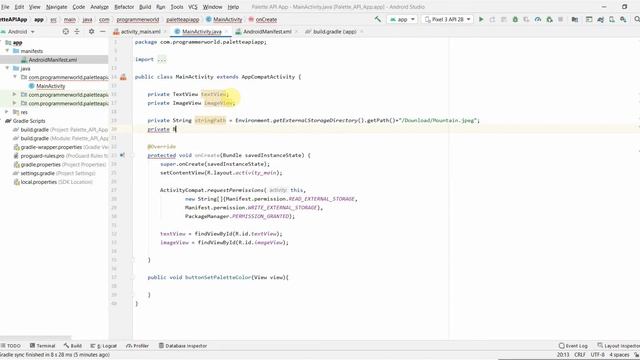
Task: Open the Layout Inspector tool window
Action: pyautogui.click(x=618, y=346)
